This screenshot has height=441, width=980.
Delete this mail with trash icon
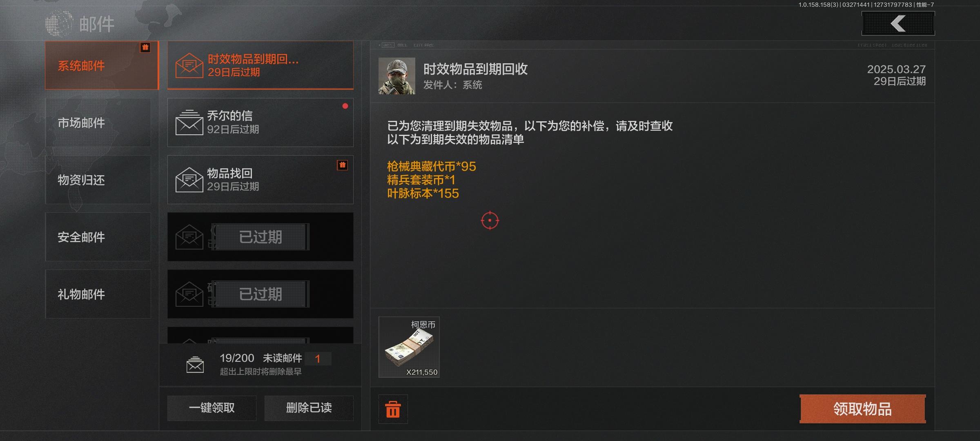coord(393,409)
